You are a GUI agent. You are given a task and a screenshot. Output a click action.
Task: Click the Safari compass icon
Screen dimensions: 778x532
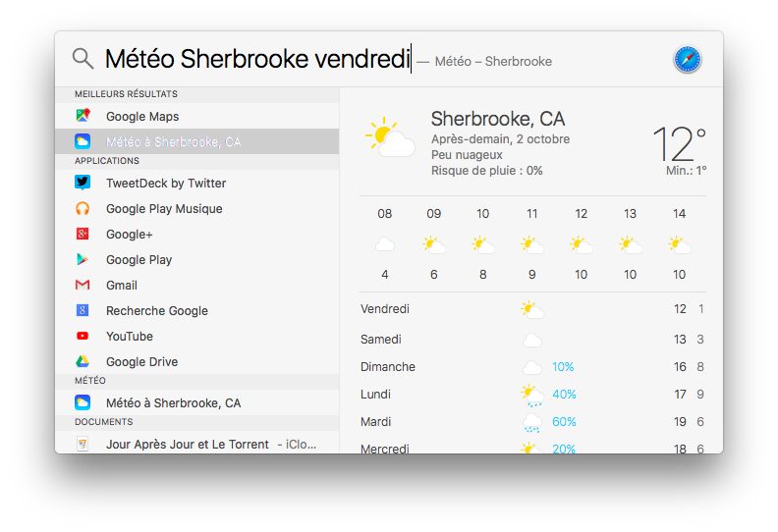(688, 60)
